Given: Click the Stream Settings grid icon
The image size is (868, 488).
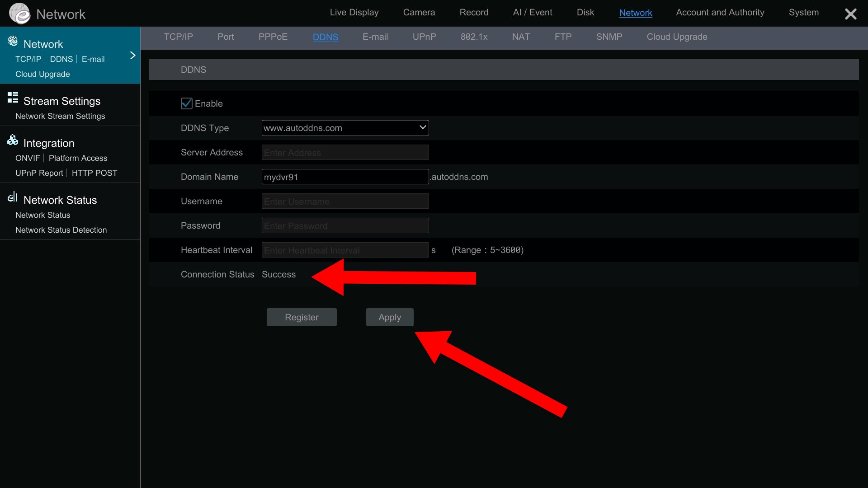Looking at the screenshot, I should tap(13, 98).
